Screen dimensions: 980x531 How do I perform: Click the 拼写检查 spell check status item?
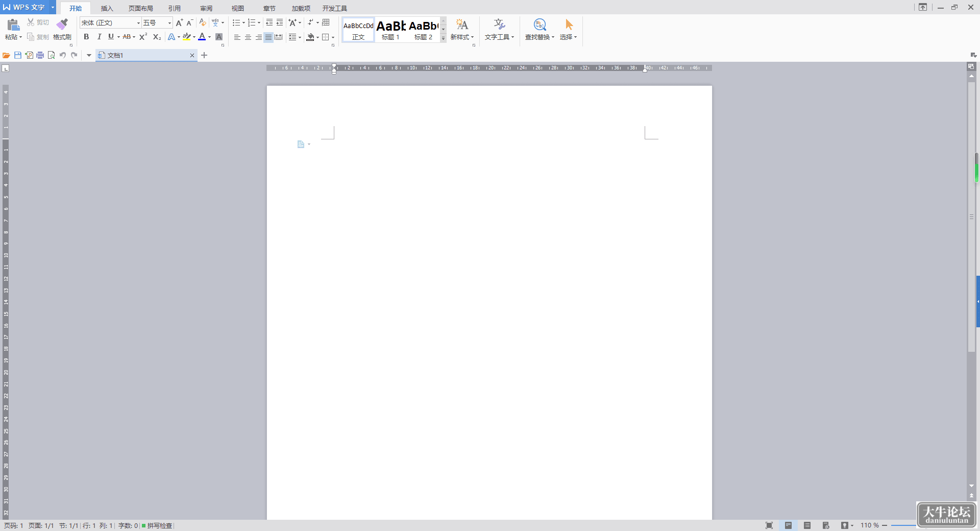pyautogui.click(x=157, y=525)
